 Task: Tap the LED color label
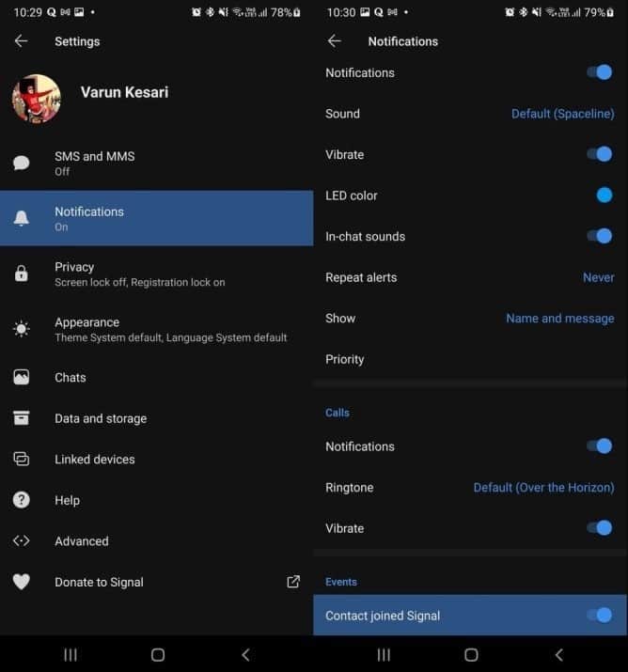351,195
